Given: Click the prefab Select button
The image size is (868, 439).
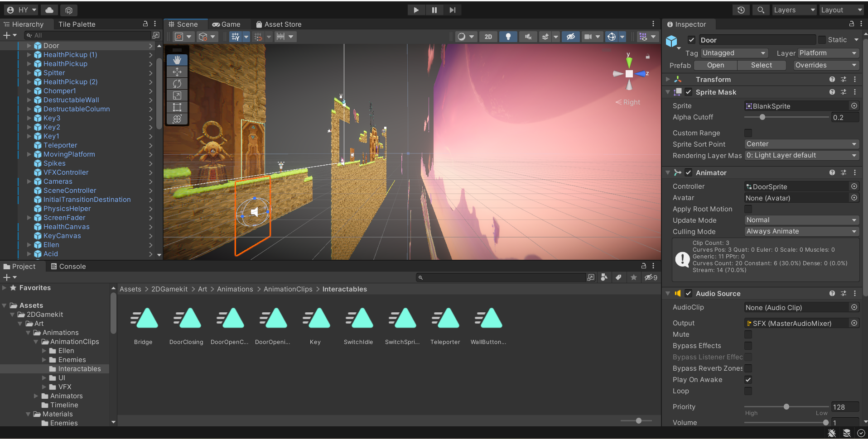Looking at the screenshot, I should 761,65.
